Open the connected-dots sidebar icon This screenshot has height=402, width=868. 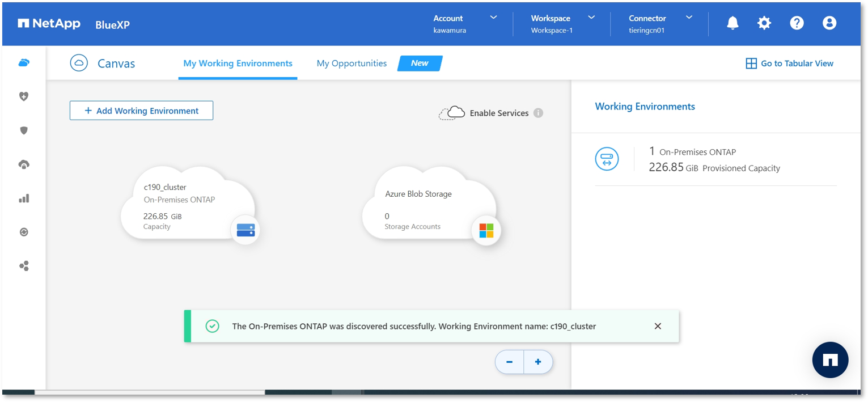[x=24, y=266]
